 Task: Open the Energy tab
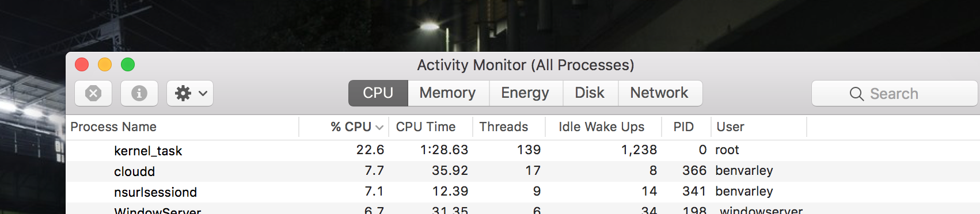point(525,93)
